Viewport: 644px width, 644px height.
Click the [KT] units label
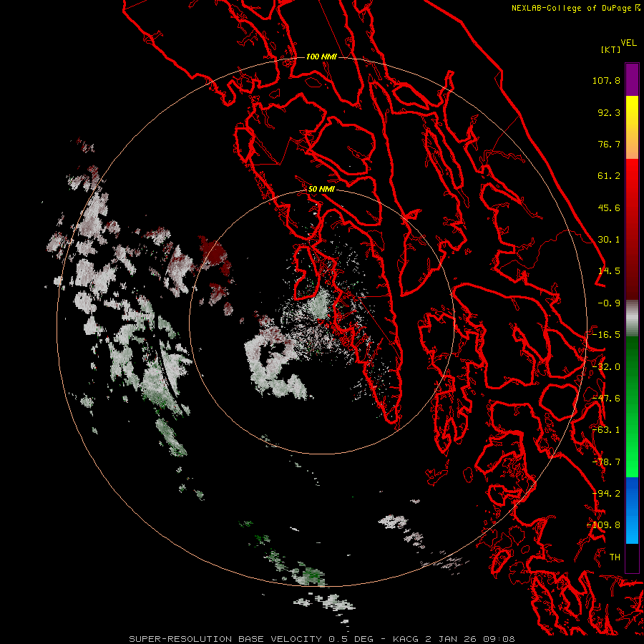[611, 49]
